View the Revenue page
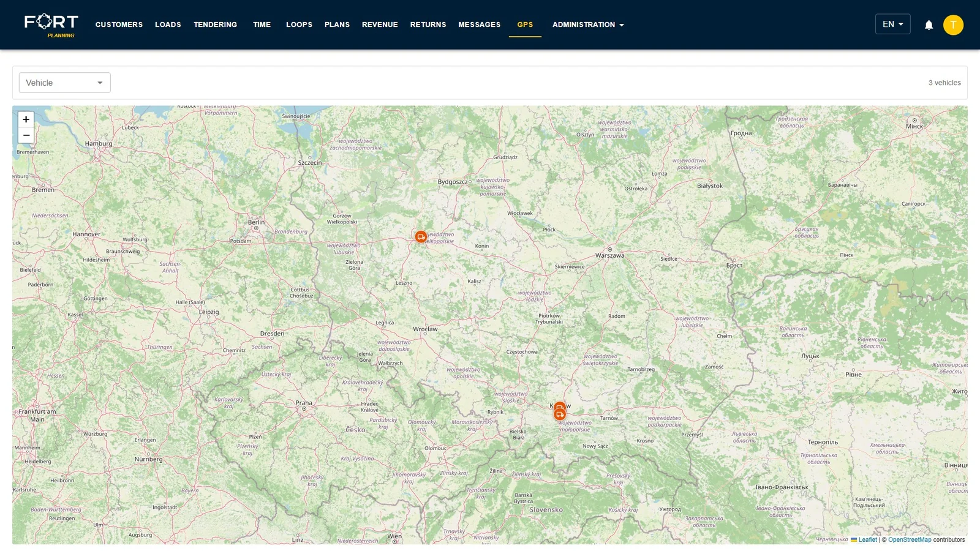The height and width of the screenshot is (551, 980). coord(380,25)
